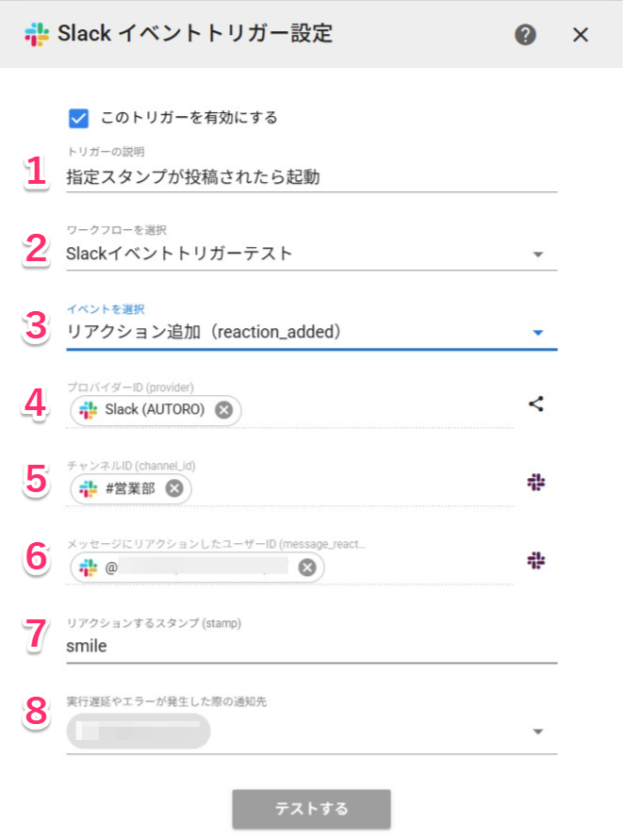Click the Slack logo in the dialog title
Viewport: 623px width, 840px height.
(x=37, y=35)
